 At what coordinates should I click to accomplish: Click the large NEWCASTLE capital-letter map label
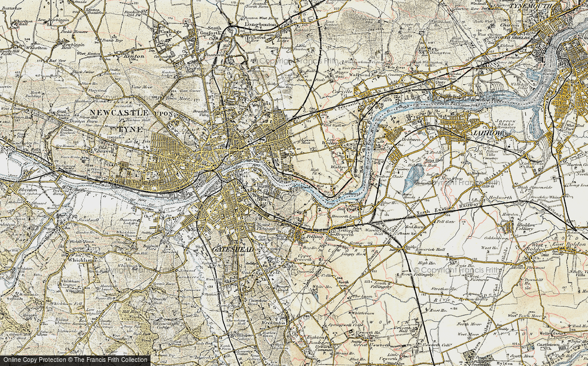pos(119,113)
